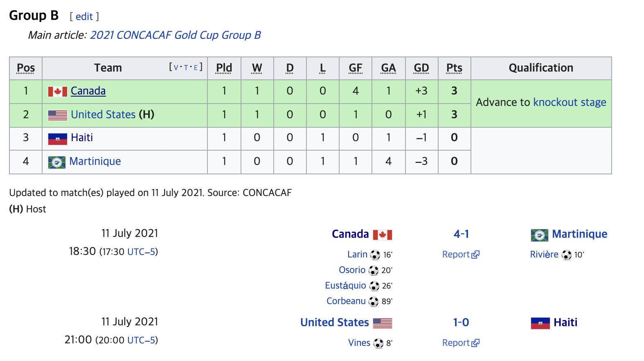The height and width of the screenshot is (361, 644).
Task: Click the Martinique flag icon in standings table
Action: (x=57, y=162)
